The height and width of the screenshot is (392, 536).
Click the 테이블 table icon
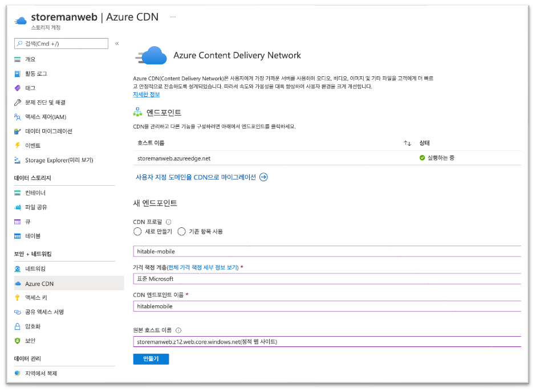[18, 236]
